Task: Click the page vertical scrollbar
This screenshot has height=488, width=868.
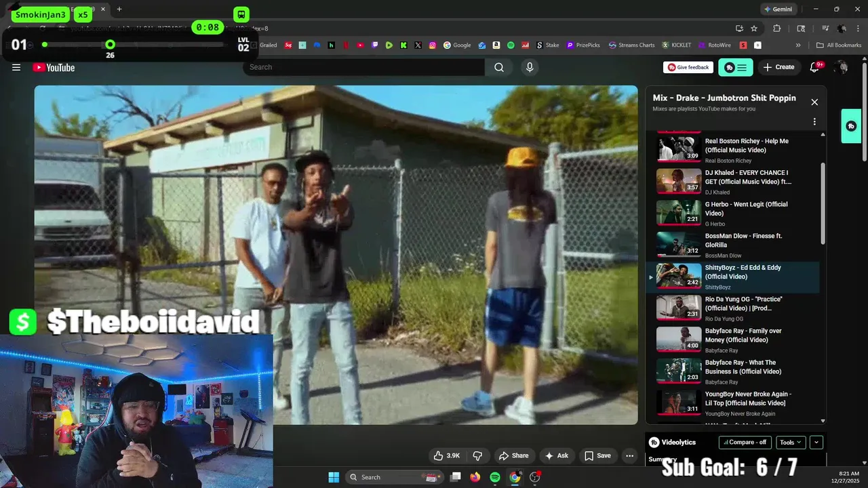Action: pos(864,112)
